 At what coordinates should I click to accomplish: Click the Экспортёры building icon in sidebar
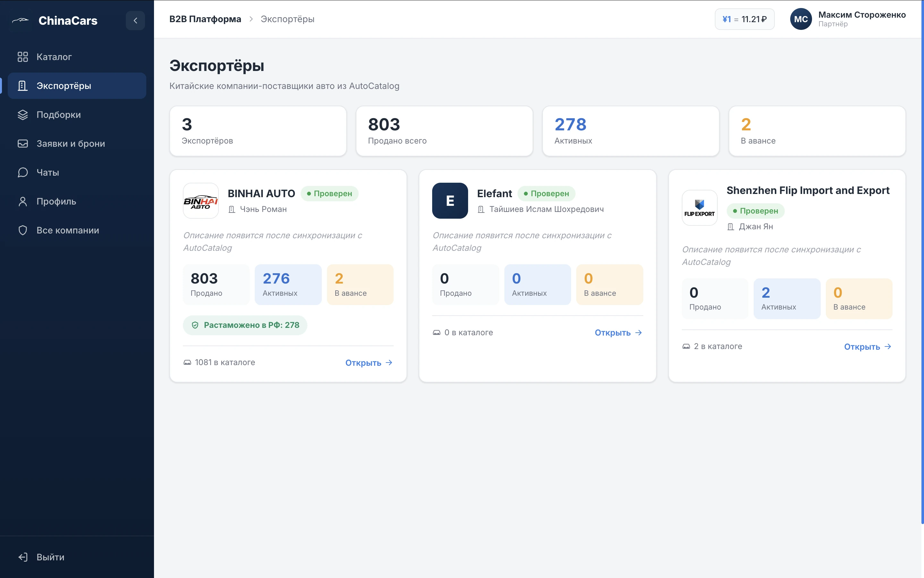[23, 86]
